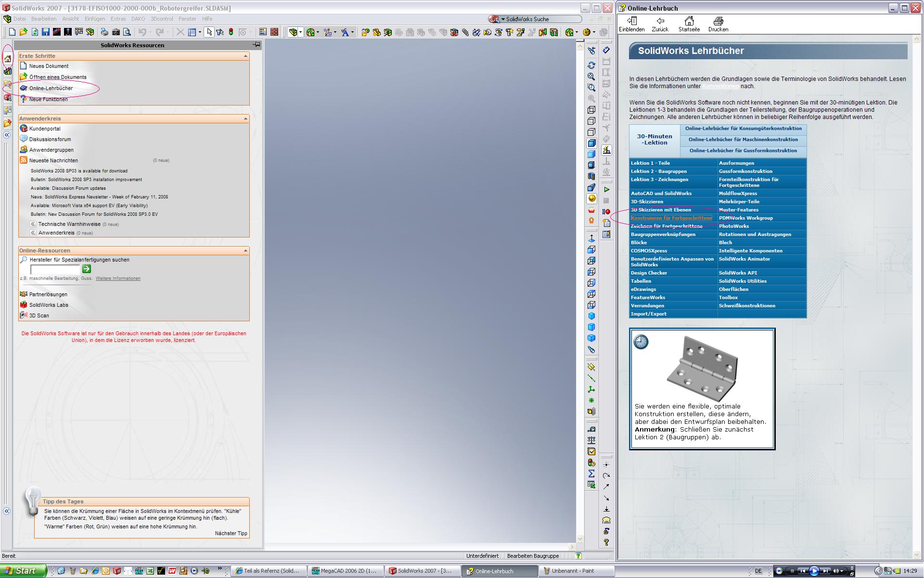The image size is (924, 578).
Task: Open Konstruieren für Fortgeschrittene tutorial
Action: tap(671, 218)
